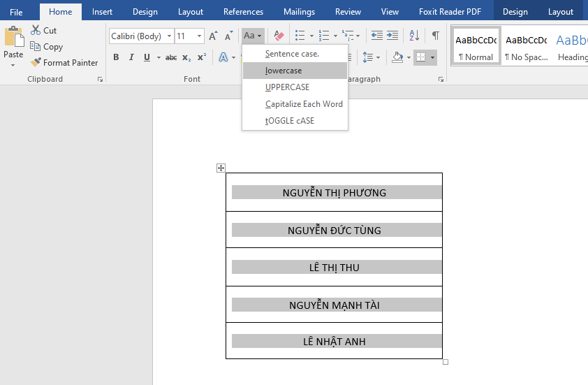588x385 pixels.
Task: Open the Foxit Reader PDF tab
Action: click(x=450, y=12)
